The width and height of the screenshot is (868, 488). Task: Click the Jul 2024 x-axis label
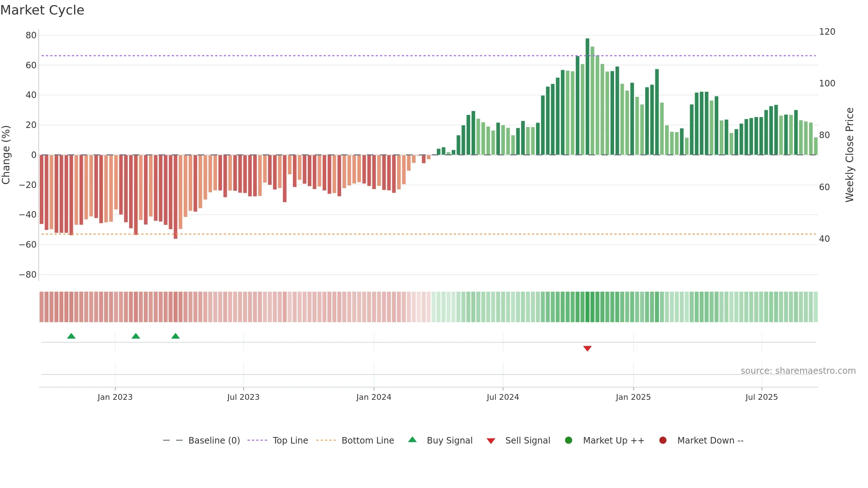[503, 397]
